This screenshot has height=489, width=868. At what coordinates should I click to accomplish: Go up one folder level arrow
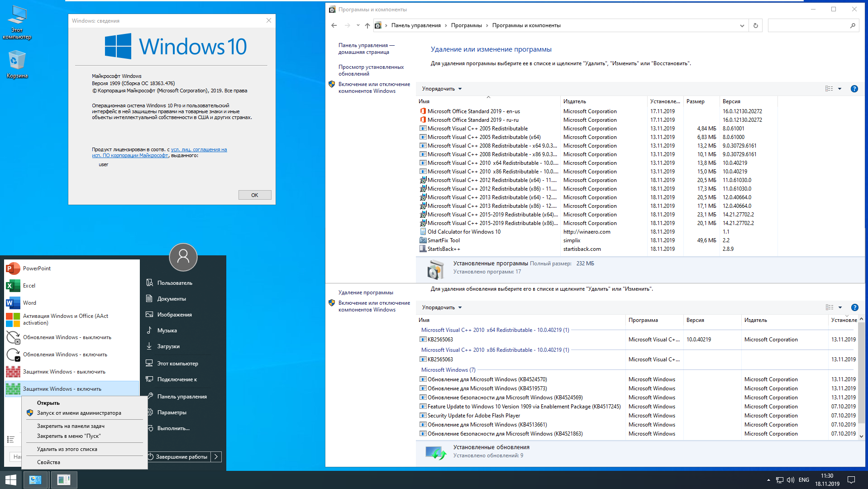click(367, 25)
